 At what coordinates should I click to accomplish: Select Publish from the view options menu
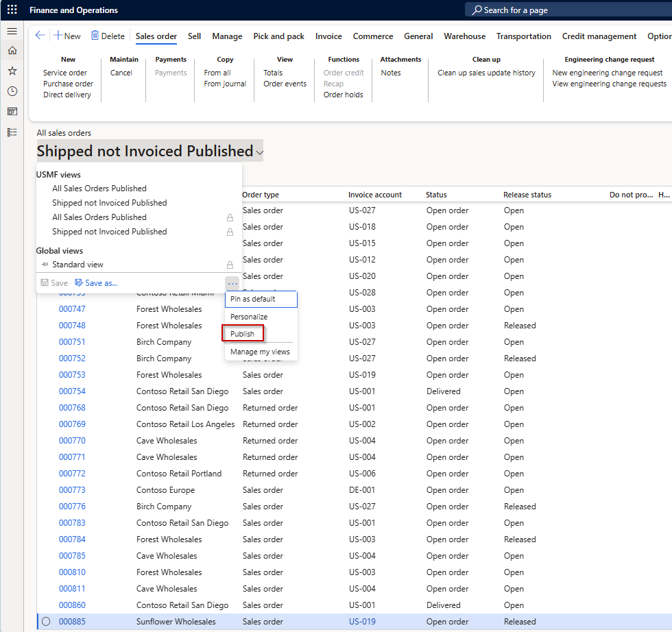(x=242, y=332)
